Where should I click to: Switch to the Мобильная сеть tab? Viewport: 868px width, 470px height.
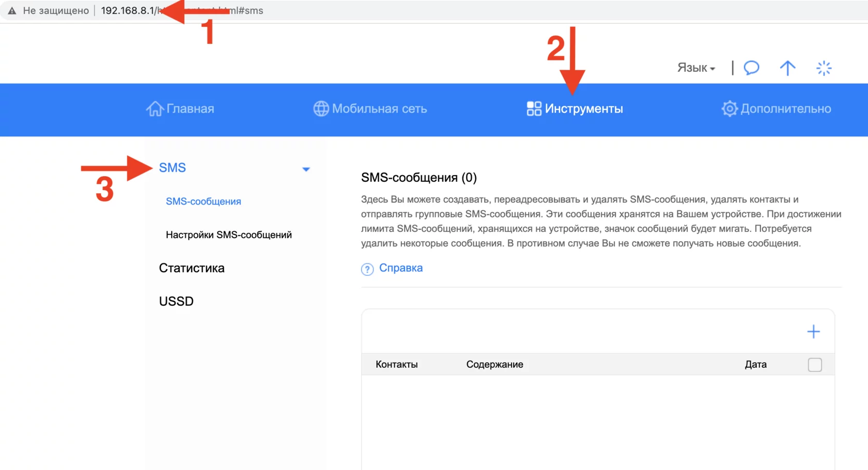click(380, 108)
